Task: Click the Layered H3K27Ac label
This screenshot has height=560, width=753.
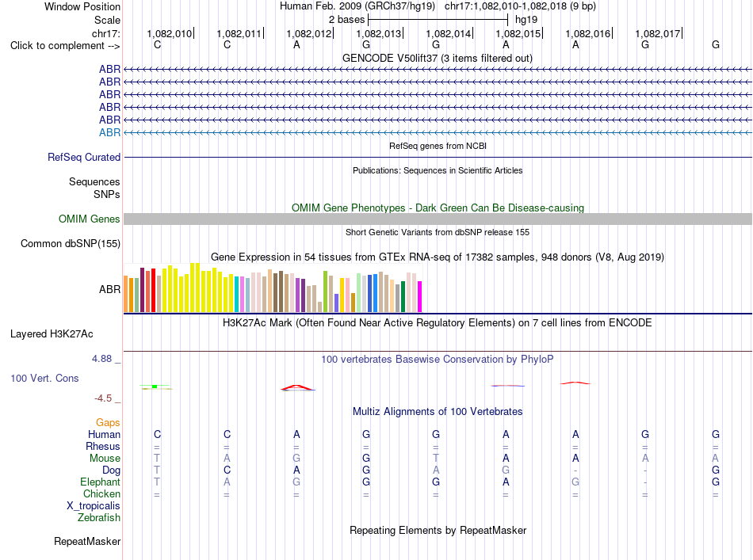Action: [52, 334]
